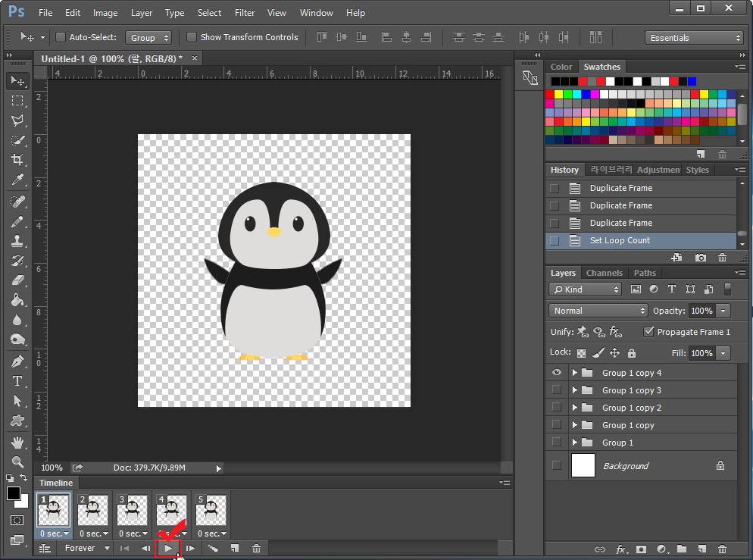This screenshot has width=753, height=560.
Task: Switch to the Styles tab
Action: pyautogui.click(x=697, y=170)
